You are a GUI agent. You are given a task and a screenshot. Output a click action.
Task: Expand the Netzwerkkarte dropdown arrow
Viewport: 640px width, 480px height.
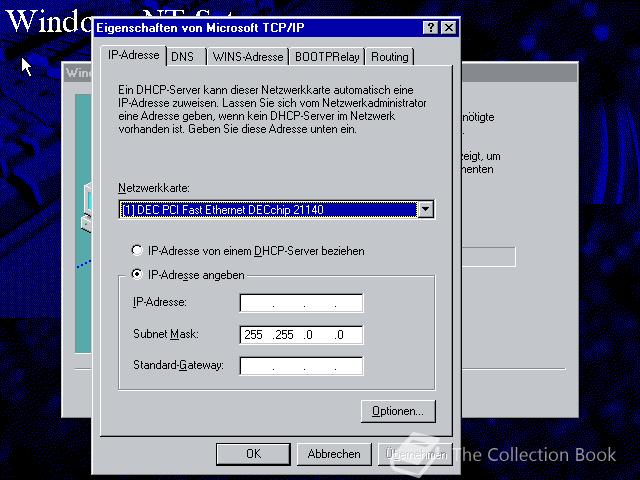[425, 209]
